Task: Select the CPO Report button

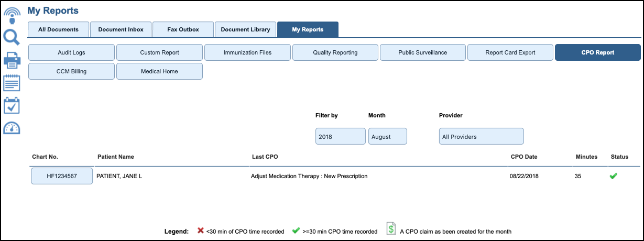Action: point(598,52)
